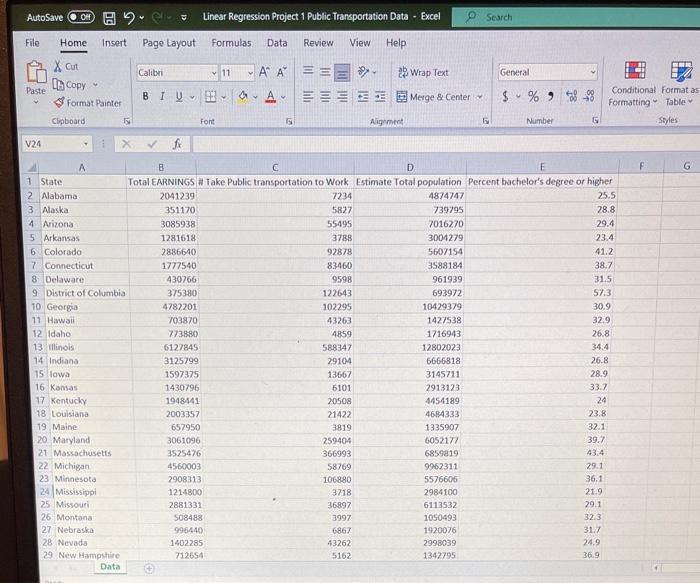Click Accounting dollar format icon
700x583 pixels.
[505, 96]
